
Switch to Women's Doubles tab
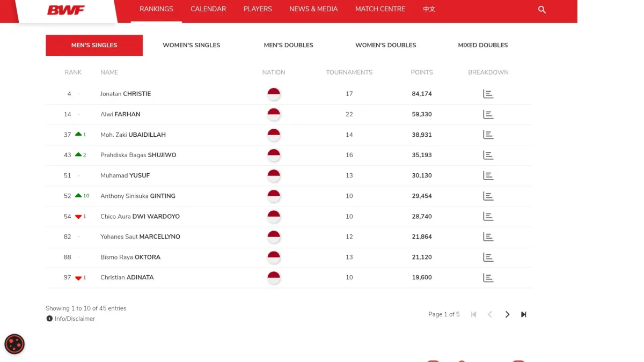(386, 45)
